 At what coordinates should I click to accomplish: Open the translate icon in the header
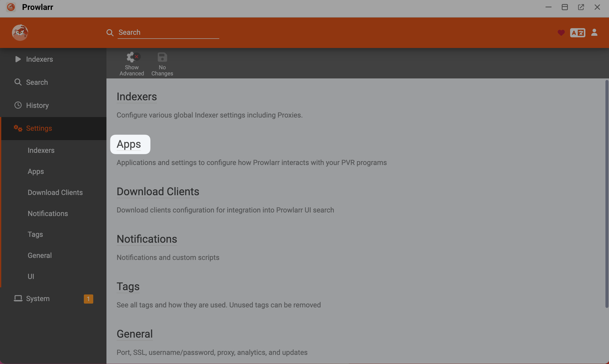[577, 32]
